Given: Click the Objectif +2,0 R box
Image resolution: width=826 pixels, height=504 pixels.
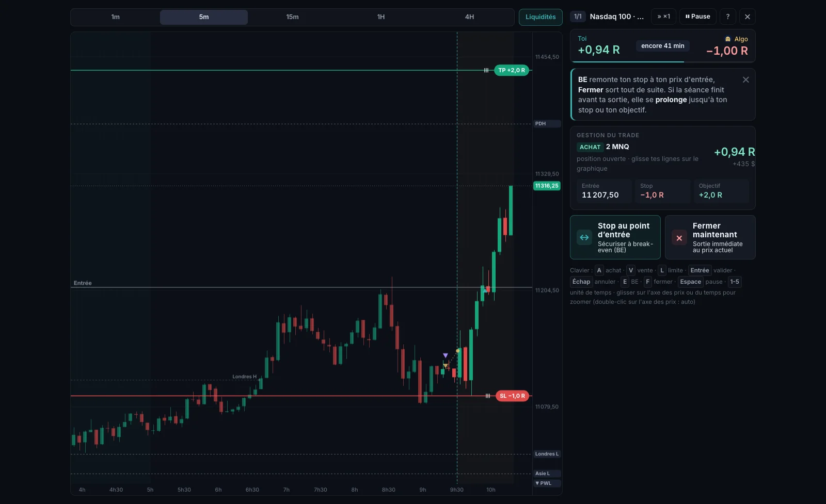Looking at the screenshot, I should click(721, 191).
